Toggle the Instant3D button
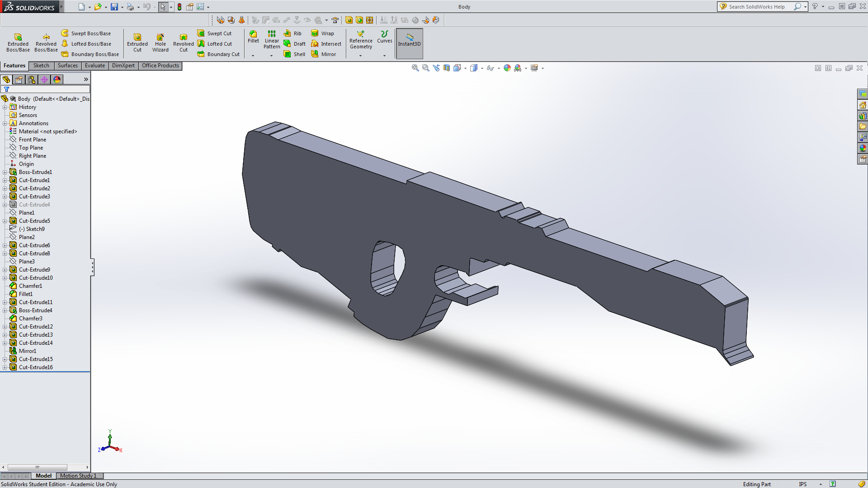 tap(409, 43)
